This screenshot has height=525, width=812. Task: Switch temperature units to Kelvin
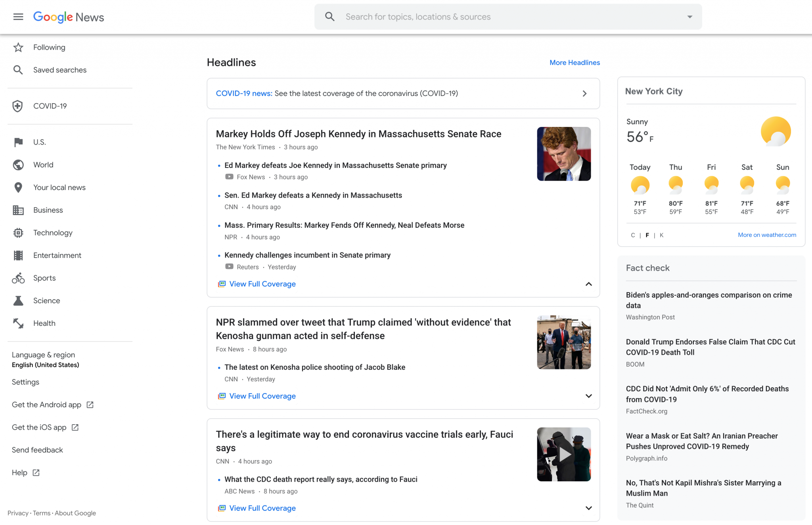[661, 235]
